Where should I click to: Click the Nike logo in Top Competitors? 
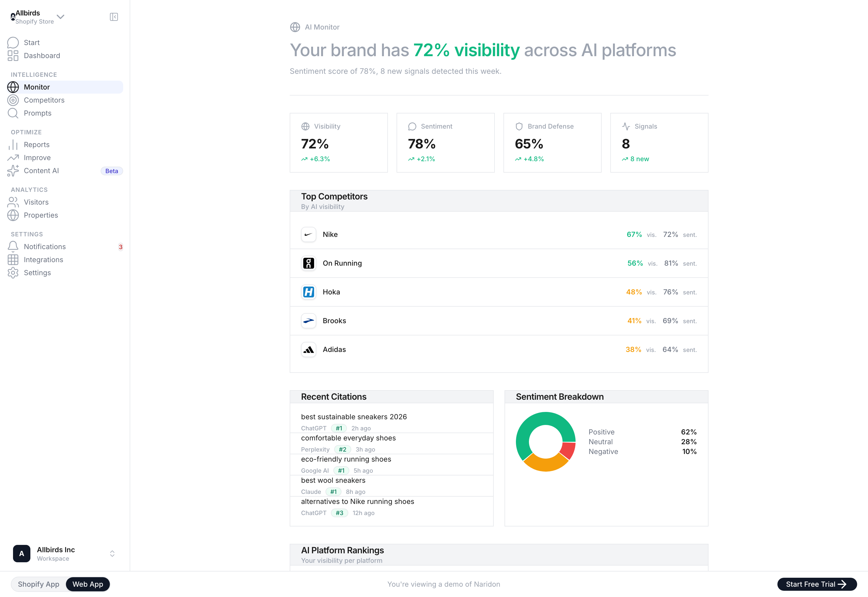[309, 234]
